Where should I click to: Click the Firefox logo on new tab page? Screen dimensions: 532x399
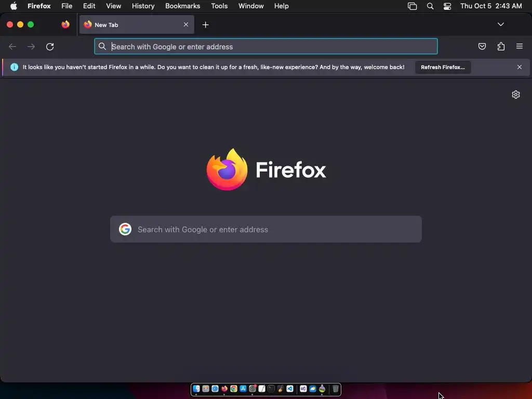pyautogui.click(x=227, y=169)
